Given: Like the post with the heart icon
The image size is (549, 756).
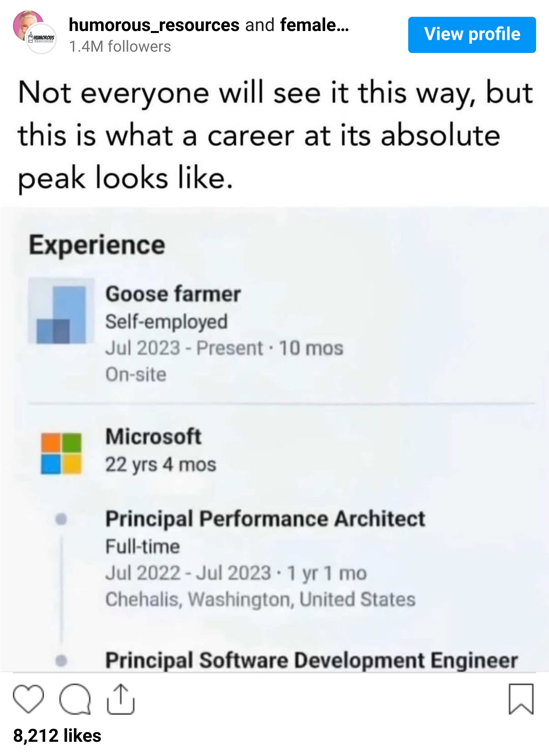Looking at the screenshot, I should click(x=28, y=699).
